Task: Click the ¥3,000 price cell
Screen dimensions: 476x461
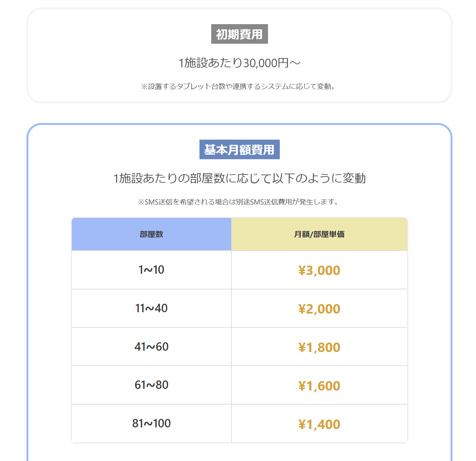Action: click(x=319, y=270)
